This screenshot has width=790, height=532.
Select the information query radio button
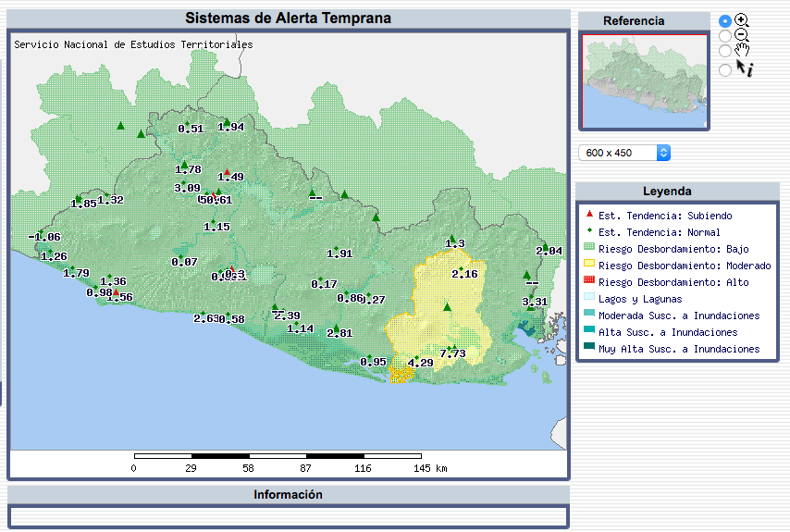725,68
